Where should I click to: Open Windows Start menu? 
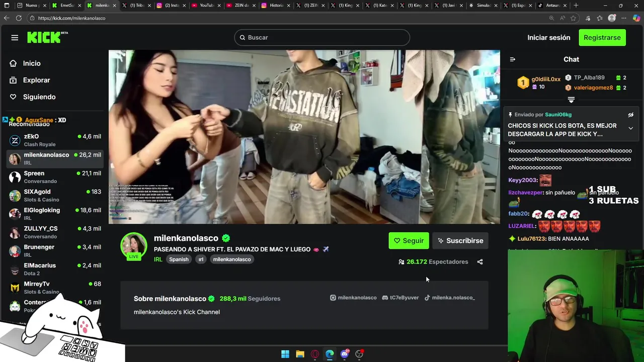(285, 354)
